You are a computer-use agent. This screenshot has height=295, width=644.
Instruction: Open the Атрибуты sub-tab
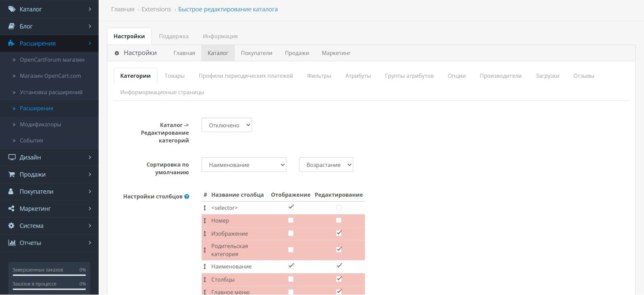tap(358, 76)
